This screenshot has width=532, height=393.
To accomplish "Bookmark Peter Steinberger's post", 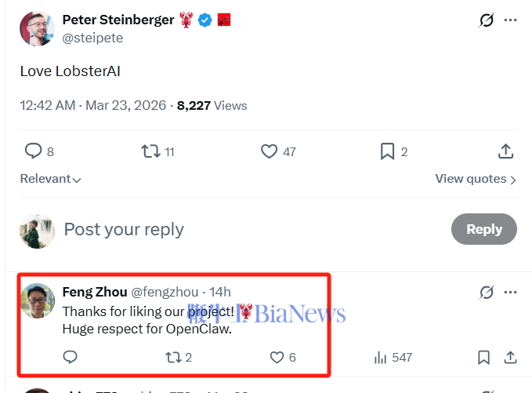I will coord(387,151).
